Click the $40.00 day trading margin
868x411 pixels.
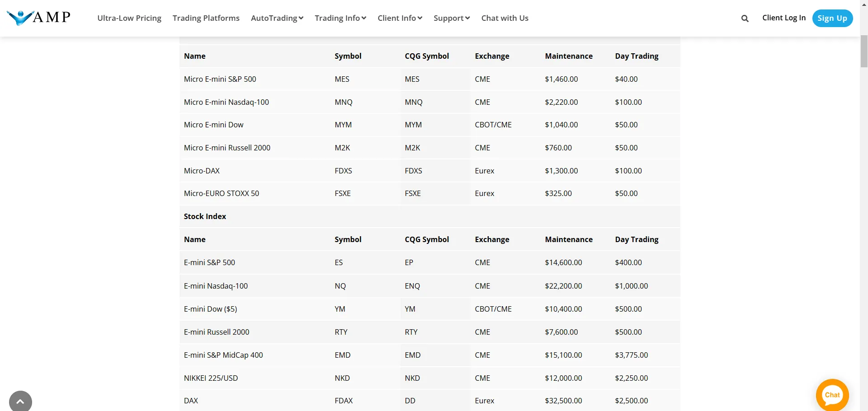click(626, 79)
